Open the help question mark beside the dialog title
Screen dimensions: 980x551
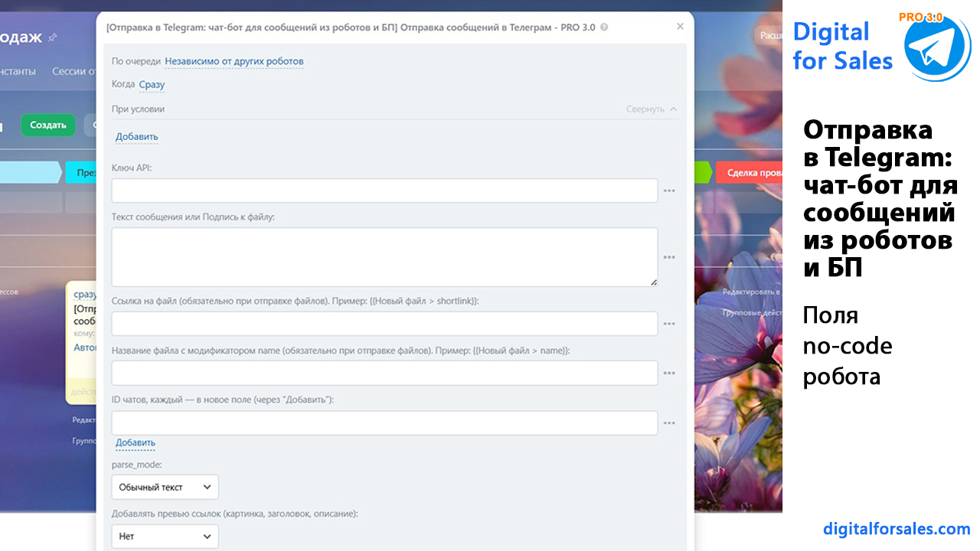(x=605, y=27)
